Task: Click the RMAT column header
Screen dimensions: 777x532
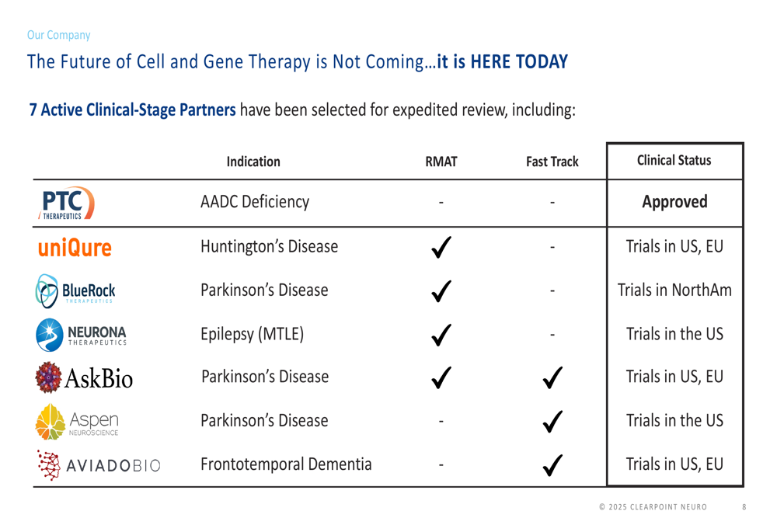Action: point(441,162)
